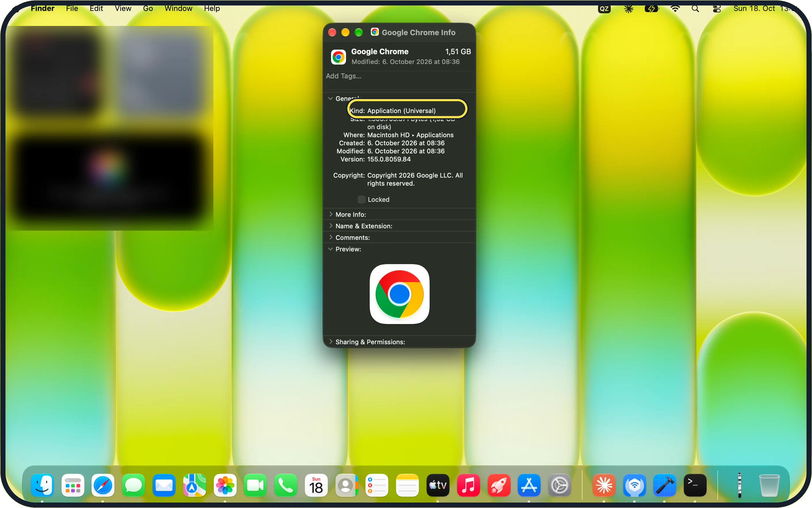
Task: Collapse the Preview section
Action: point(330,249)
